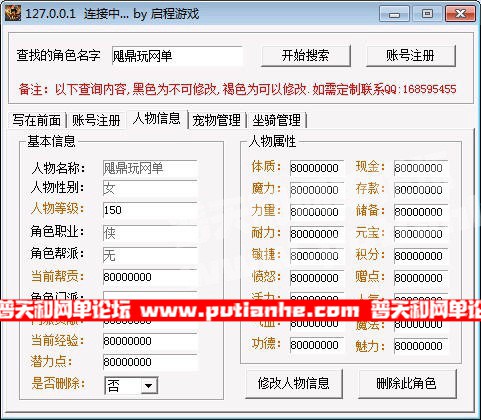This screenshot has height=420, width=481.
Task: Open the 写在前面 tab
Action: click(x=37, y=120)
